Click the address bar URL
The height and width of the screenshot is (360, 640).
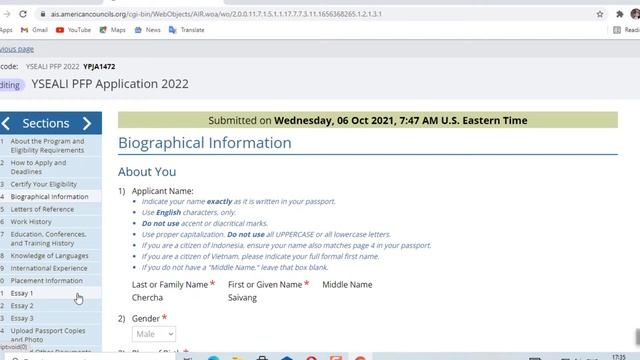[x=216, y=14]
